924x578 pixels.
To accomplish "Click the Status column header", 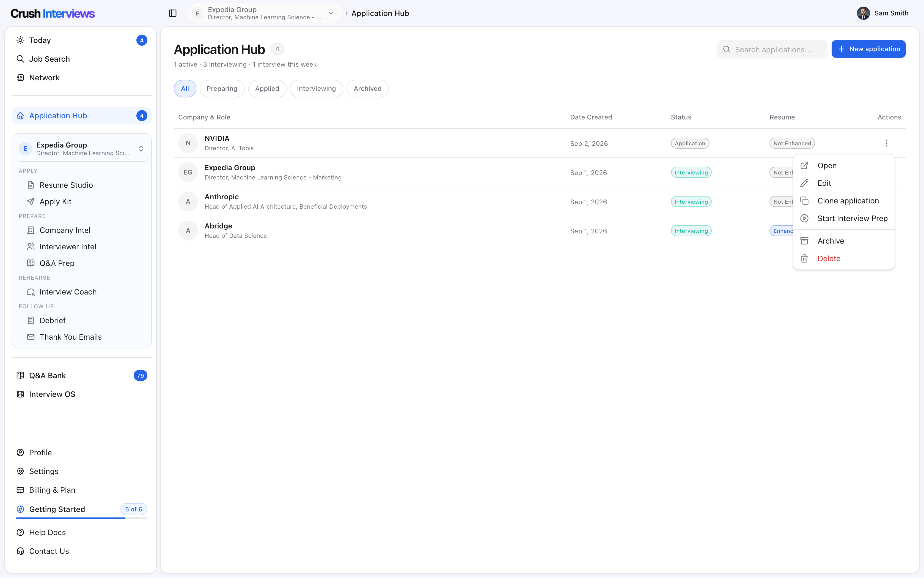I will (x=681, y=117).
